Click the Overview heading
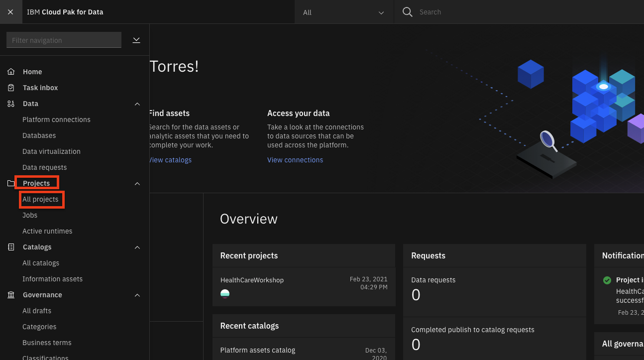 (249, 219)
